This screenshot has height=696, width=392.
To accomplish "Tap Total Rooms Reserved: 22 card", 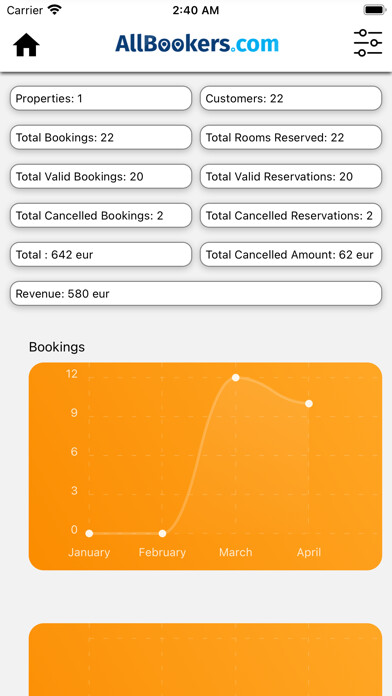I will tap(291, 137).
